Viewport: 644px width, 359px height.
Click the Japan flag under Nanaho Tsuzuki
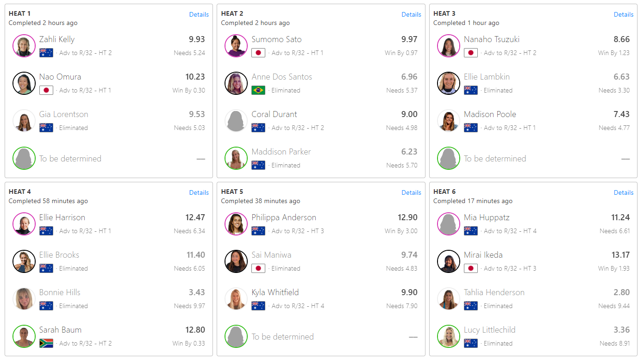click(x=471, y=53)
